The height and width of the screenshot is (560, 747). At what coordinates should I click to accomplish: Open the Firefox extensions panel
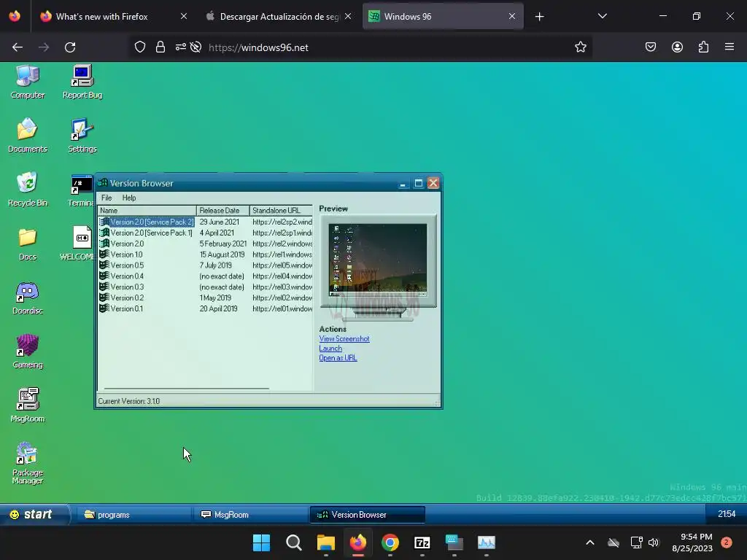point(703,47)
